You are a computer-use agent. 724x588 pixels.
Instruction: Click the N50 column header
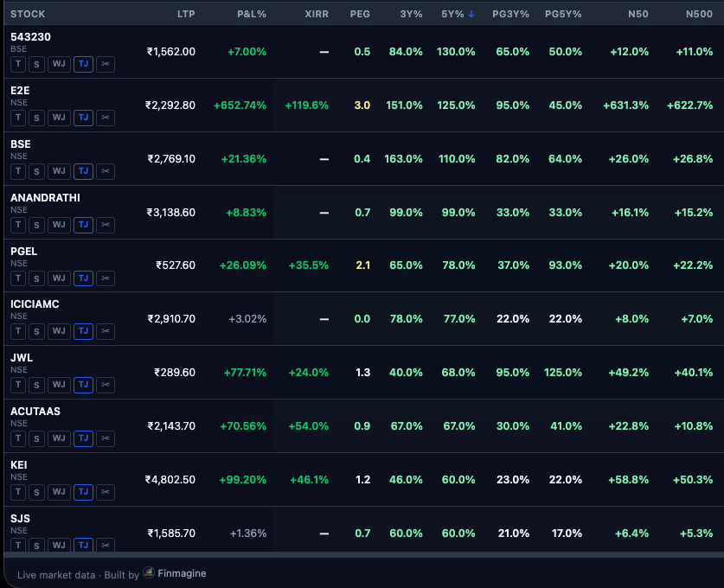coord(638,14)
